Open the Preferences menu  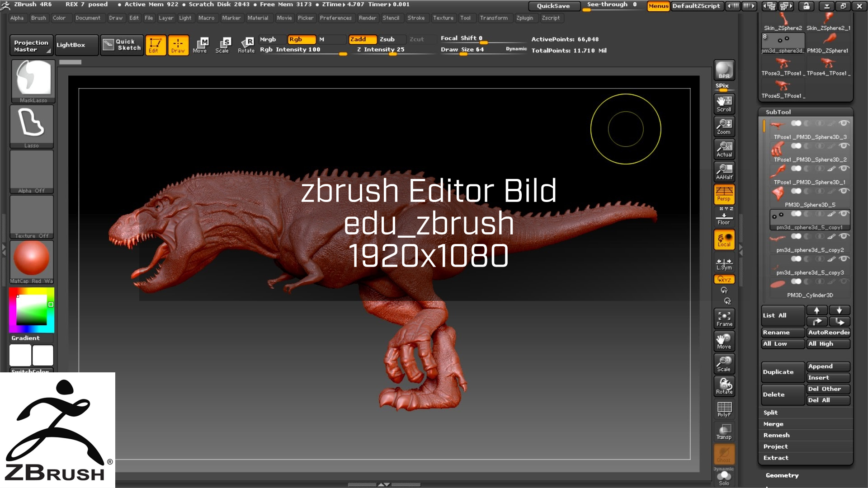pos(335,18)
